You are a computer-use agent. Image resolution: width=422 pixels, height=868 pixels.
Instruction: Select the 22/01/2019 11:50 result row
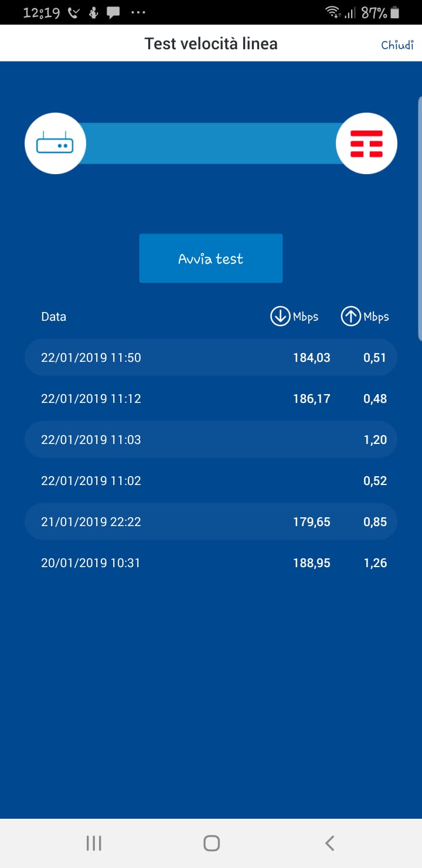(211, 357)
